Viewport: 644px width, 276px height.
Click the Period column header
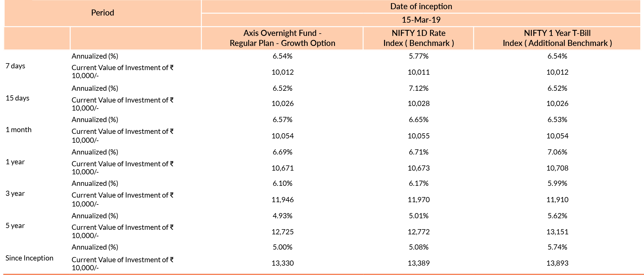102,13
